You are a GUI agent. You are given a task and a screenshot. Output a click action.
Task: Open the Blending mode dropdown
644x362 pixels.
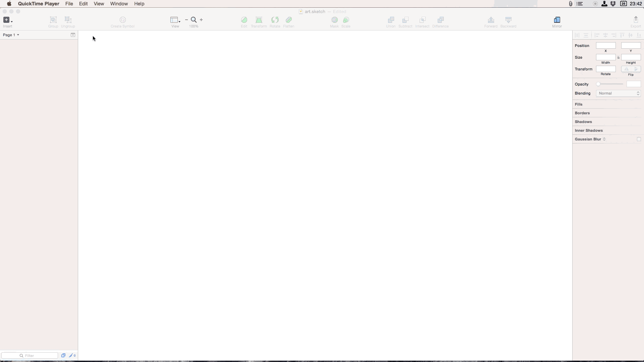click(618, 94)
